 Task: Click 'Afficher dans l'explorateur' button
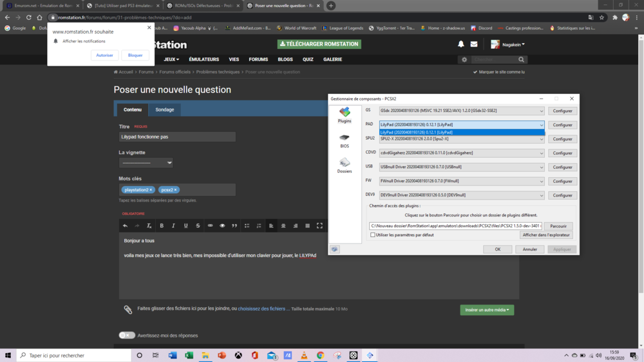click(546, 235)
